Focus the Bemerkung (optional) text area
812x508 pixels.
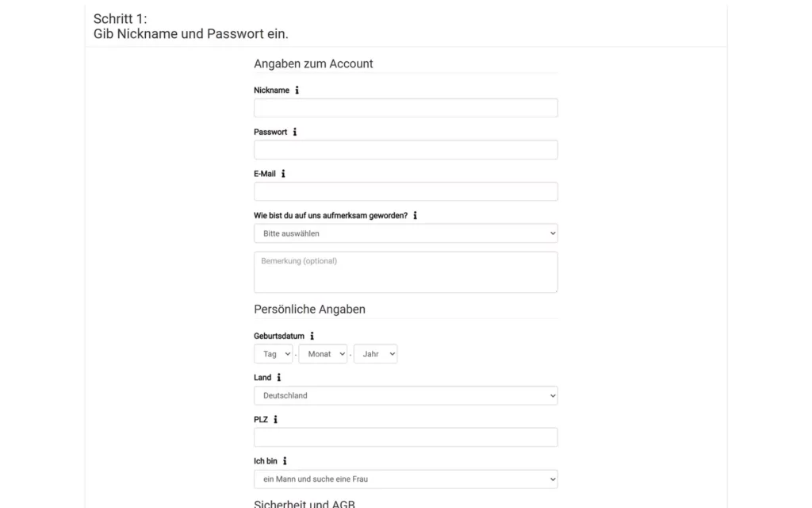[405, 271]
